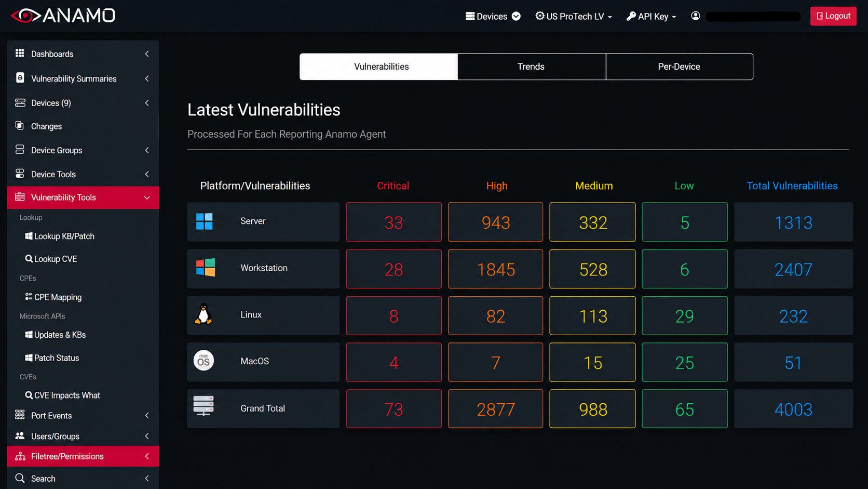Expand the Filetree/Permissions chevron

tap(147, 456)
